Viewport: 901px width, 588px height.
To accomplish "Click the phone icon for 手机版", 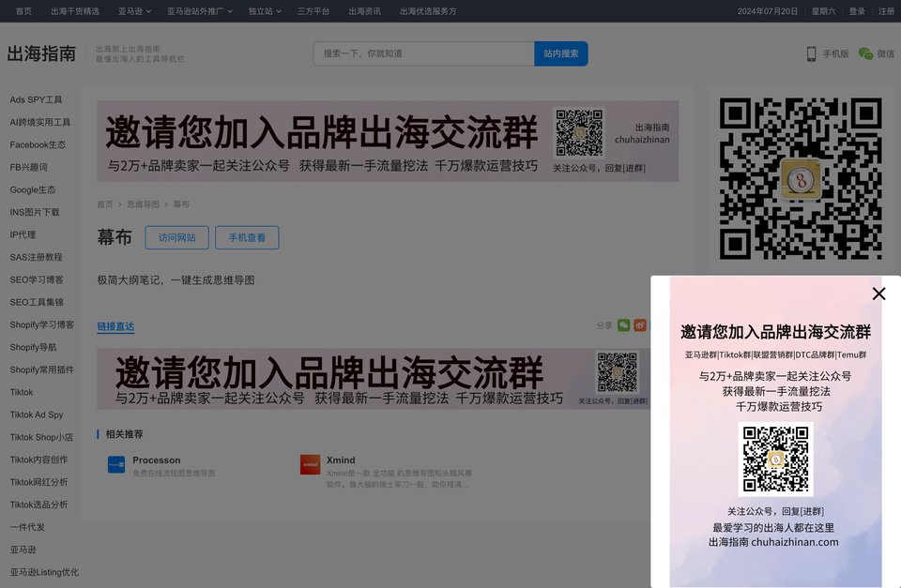I will 811,54.
